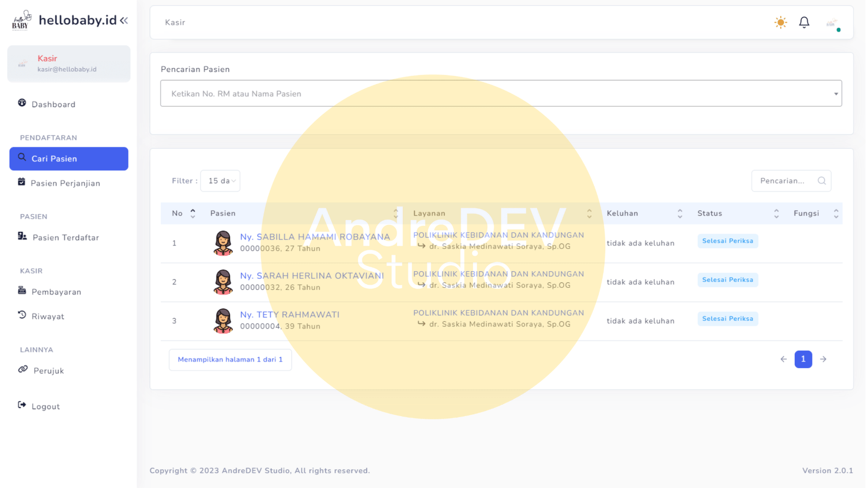Viewport: 868px width, 488px height.
Task: Log out using the Logout menu item
Action: click(46, 407)
